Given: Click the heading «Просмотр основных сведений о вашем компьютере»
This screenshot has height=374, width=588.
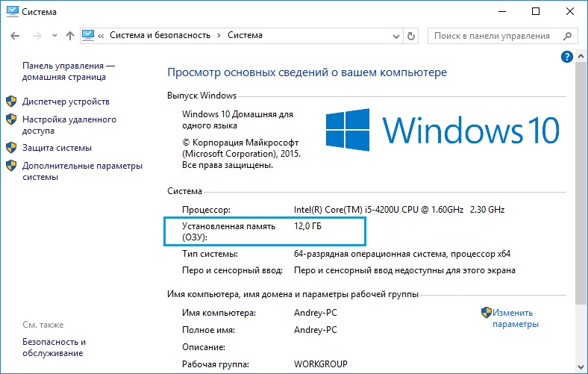Looking at the screenshot, I should (307, 72).
